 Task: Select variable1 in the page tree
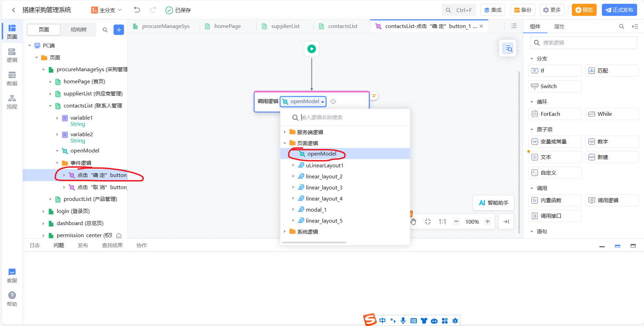coord(81,118)
